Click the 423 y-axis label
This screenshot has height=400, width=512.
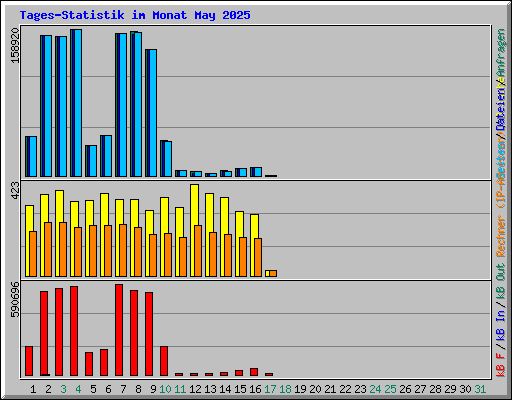coord(15,191)
